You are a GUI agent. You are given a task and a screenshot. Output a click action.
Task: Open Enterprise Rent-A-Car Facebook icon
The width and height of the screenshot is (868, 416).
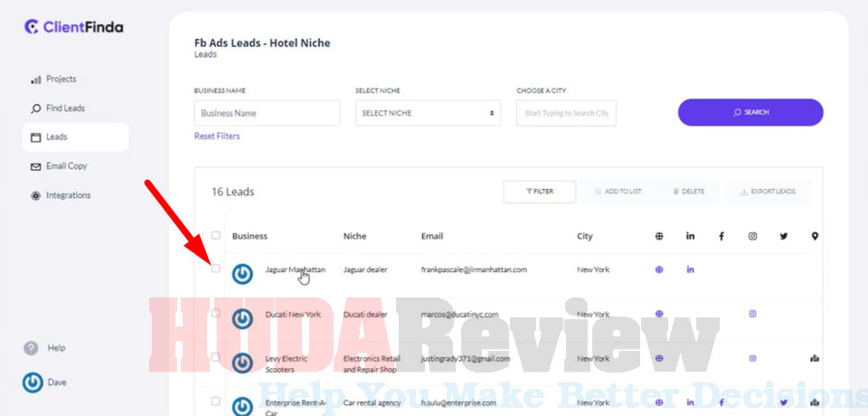tap(722, 402)
